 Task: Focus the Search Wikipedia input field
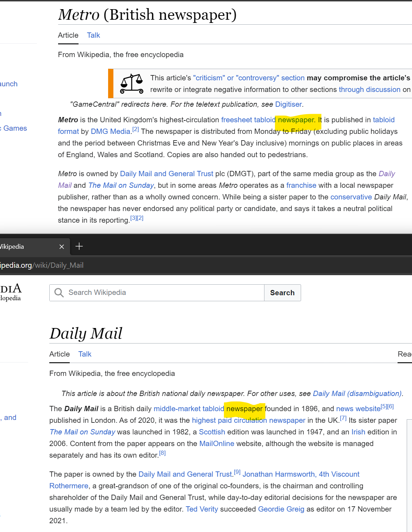pyautogui.click(x=157, y=293)
